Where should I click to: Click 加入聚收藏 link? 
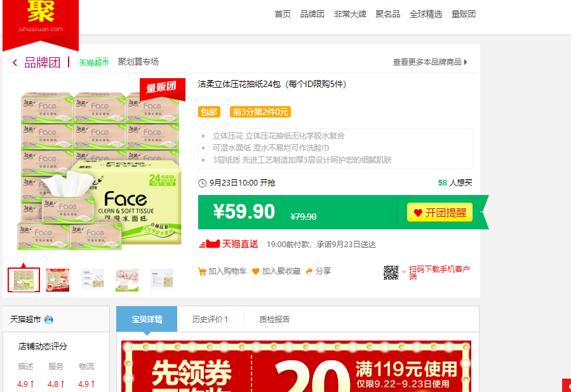(281, 271)
